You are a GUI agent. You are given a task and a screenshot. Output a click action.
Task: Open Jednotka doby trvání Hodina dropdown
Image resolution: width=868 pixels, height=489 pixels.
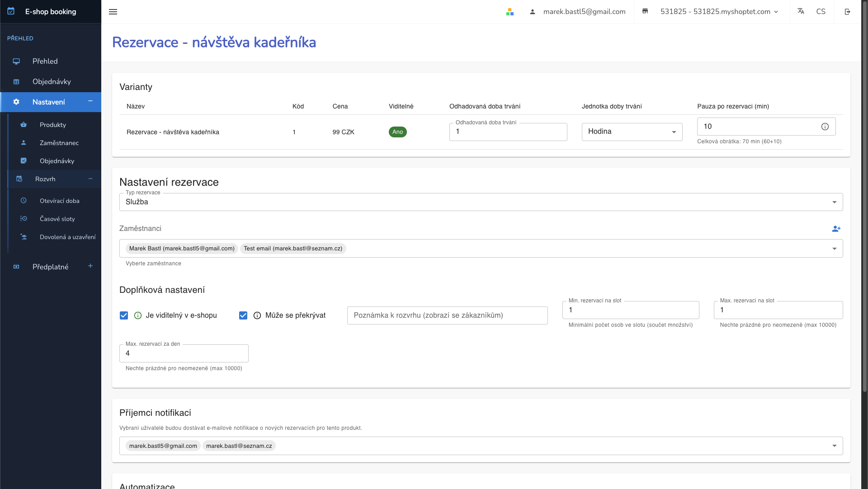coord(632,132)
